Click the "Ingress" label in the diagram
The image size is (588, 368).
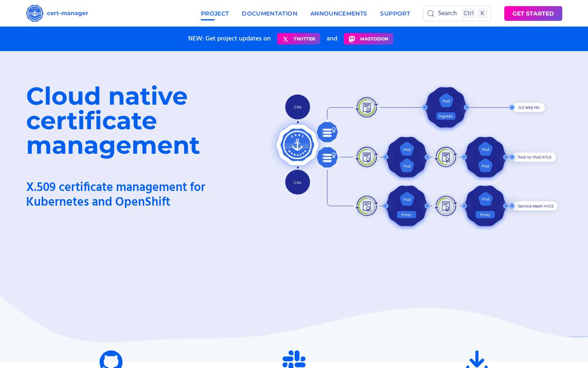pyautogui.click(x=445, y=116)
